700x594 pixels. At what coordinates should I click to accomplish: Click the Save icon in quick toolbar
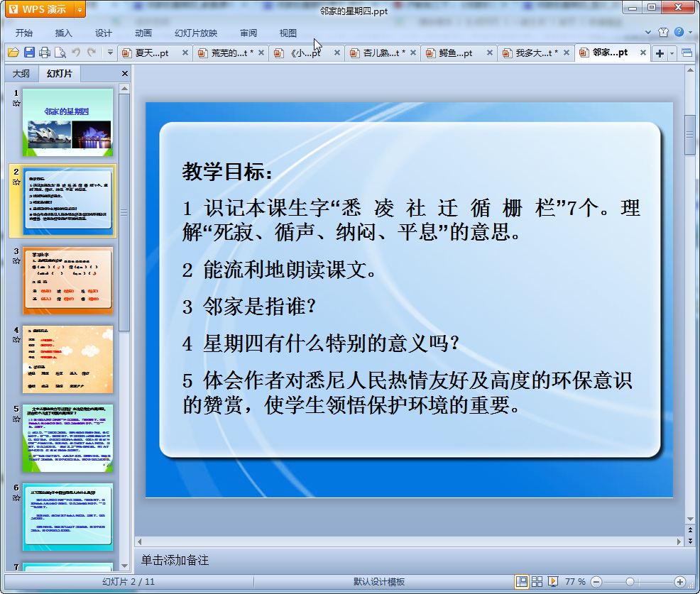[x=29, y=53]
